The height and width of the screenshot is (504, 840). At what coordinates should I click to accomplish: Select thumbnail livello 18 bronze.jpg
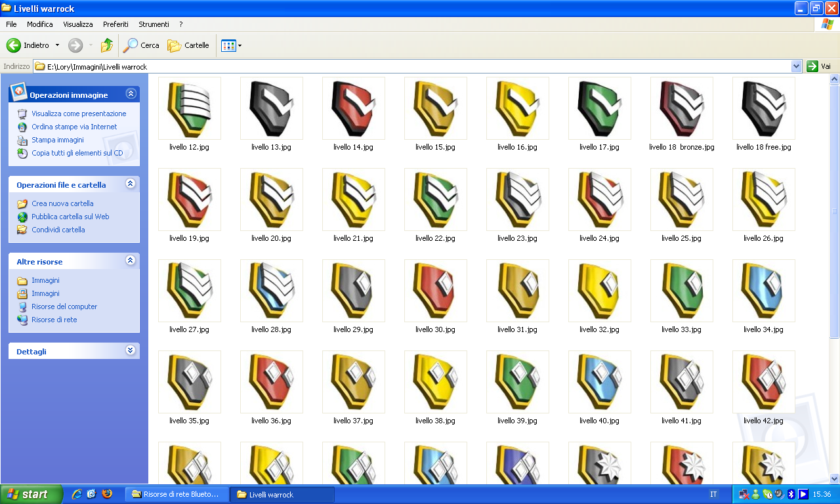[x=682, y=108]
